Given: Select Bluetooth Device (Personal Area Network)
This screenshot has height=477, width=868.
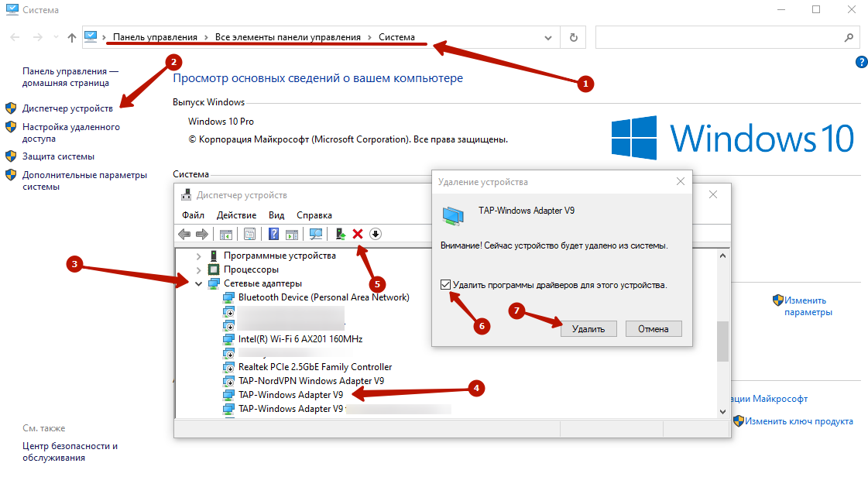Looking at the screenshot, I should (324, 297).
